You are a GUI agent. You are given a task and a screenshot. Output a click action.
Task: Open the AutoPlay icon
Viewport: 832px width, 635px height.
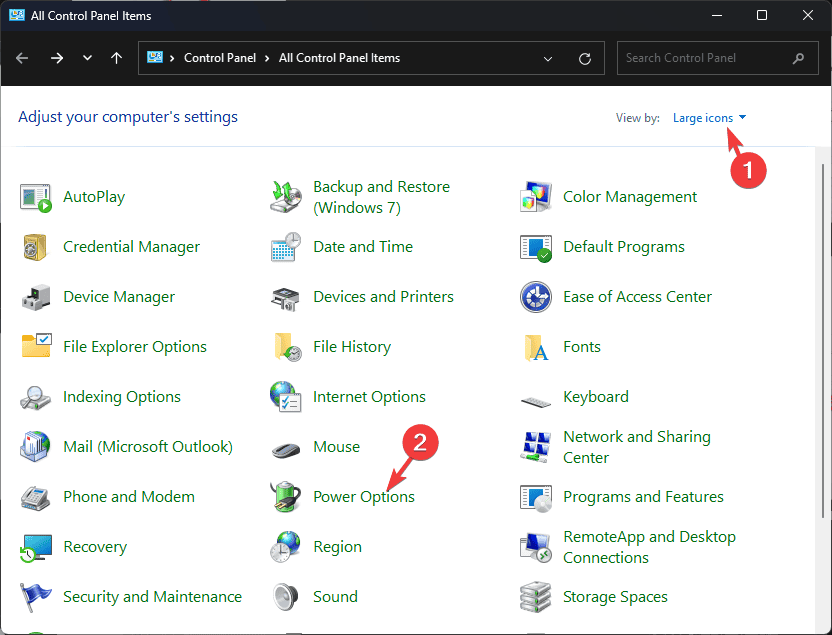[x=36, y=197]
